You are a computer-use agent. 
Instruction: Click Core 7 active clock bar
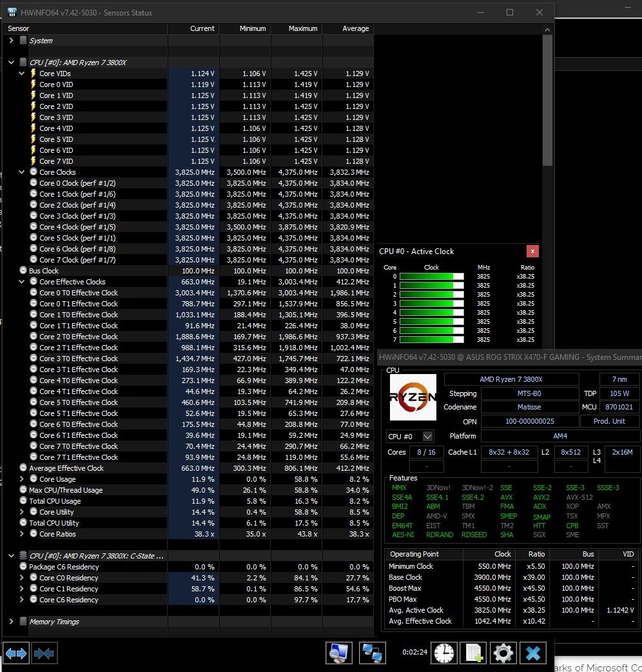431,339
